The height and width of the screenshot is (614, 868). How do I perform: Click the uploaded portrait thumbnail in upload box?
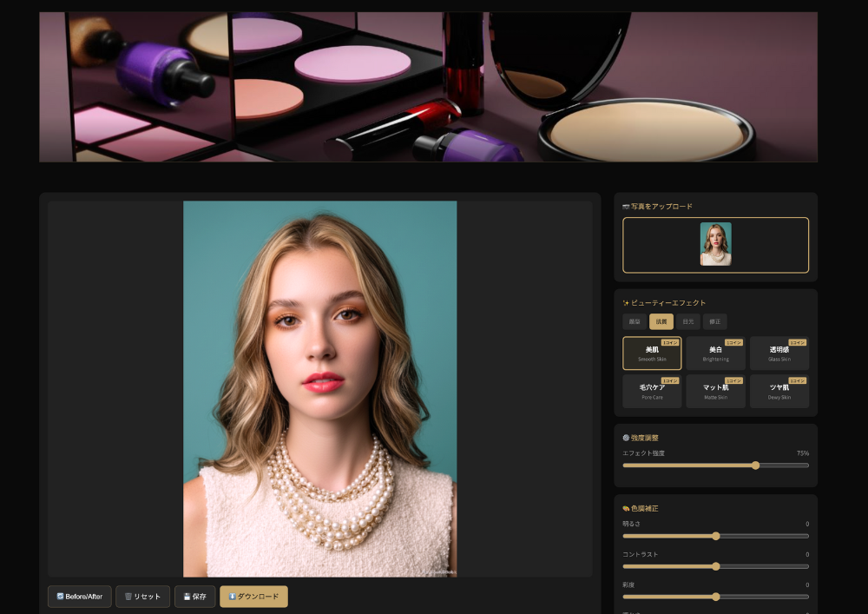715,244
